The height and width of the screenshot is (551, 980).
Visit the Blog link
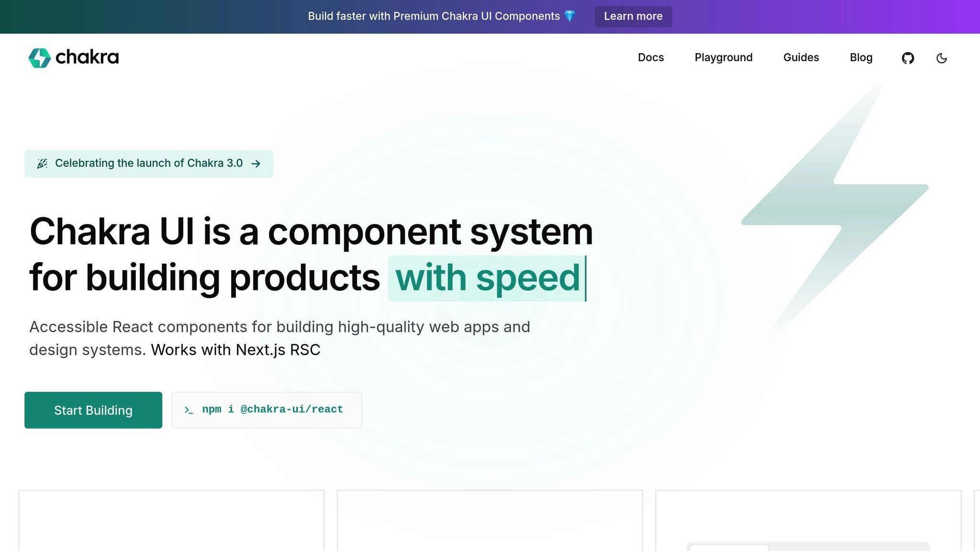[861, 57]
